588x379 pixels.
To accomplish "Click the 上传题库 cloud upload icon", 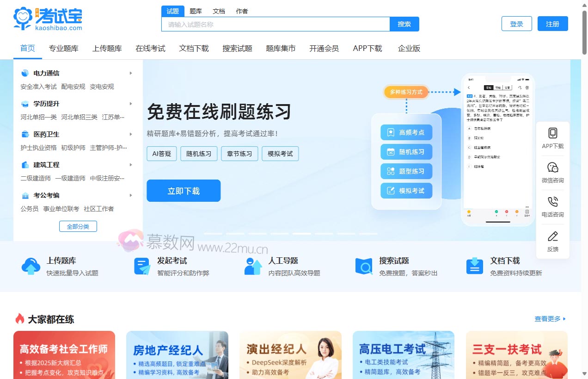I will pos(31,266).
